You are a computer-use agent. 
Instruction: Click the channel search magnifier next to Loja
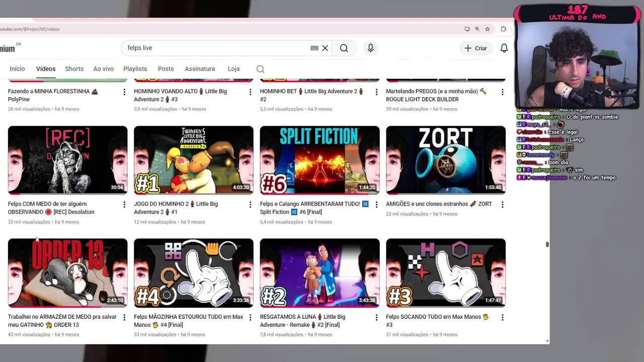pos(260,69)
